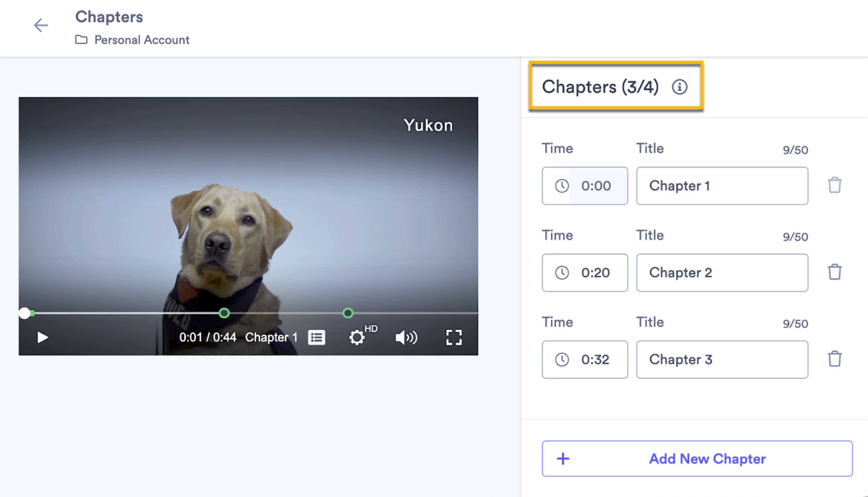Mute the video volume
This screenshot has height=497, width=868.
(x=407, y=338)
